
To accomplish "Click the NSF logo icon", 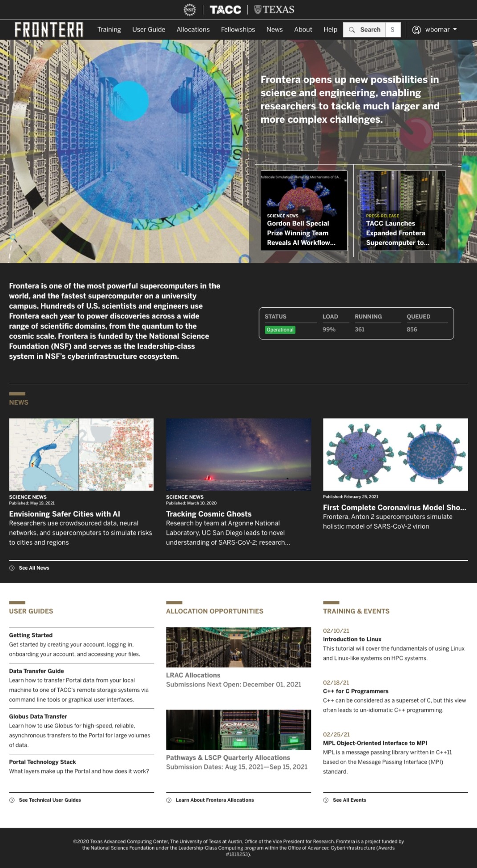I will (190, 9).
